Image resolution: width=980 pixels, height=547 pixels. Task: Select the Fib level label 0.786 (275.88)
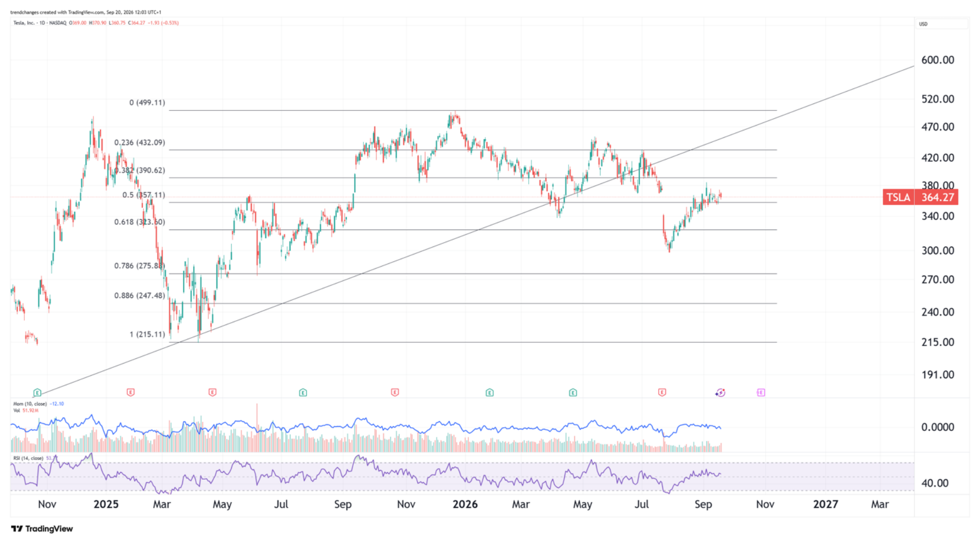pyautogui.click(x=140, y=266)
